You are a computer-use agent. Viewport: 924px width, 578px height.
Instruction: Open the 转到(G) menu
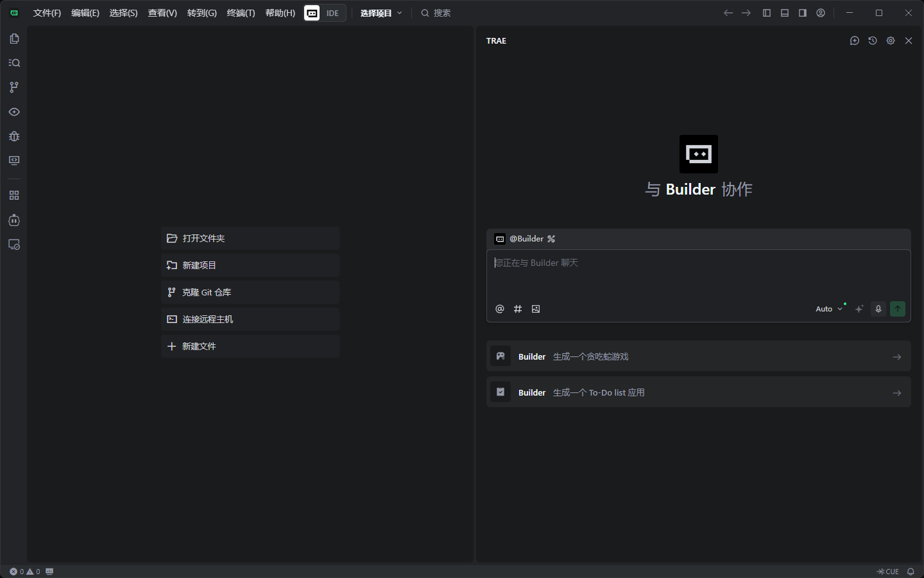(x=201, y=13)
